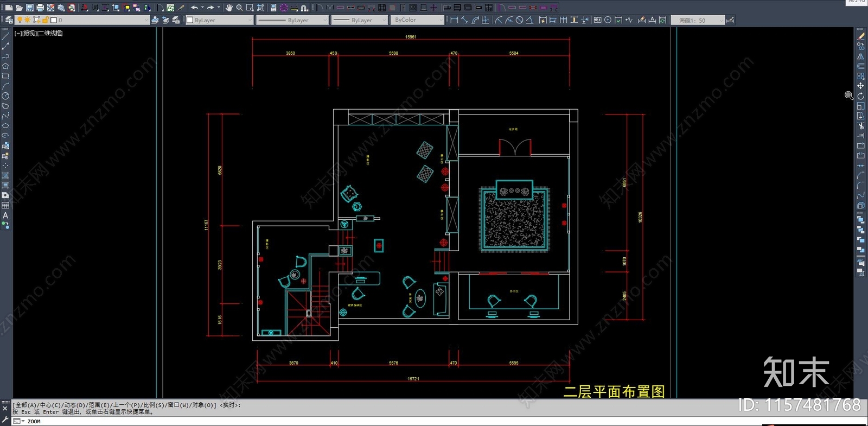This screenshot has height=426, width=868.
Task: Open the viewport controls [-] label
Action: pyautogui.click(x=18, y=33)
